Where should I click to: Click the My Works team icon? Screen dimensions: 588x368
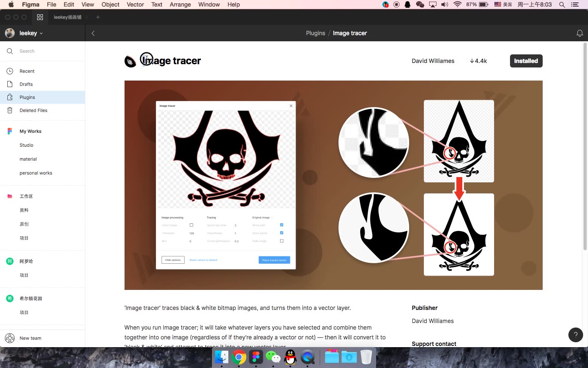point(10,131)
